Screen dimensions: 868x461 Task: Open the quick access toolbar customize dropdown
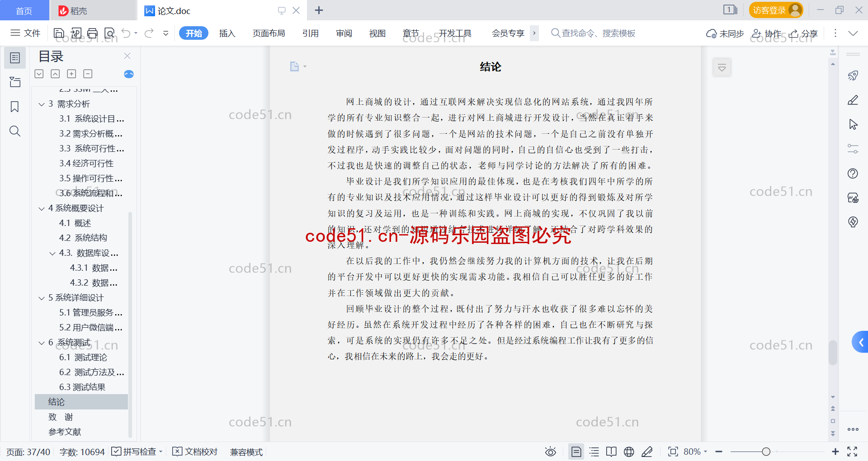tap(166, 33)
